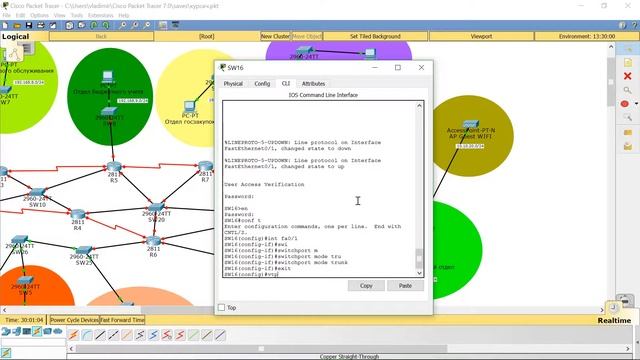Click the Redo arrow icon

pyautogui.click(x=106, y=25)
